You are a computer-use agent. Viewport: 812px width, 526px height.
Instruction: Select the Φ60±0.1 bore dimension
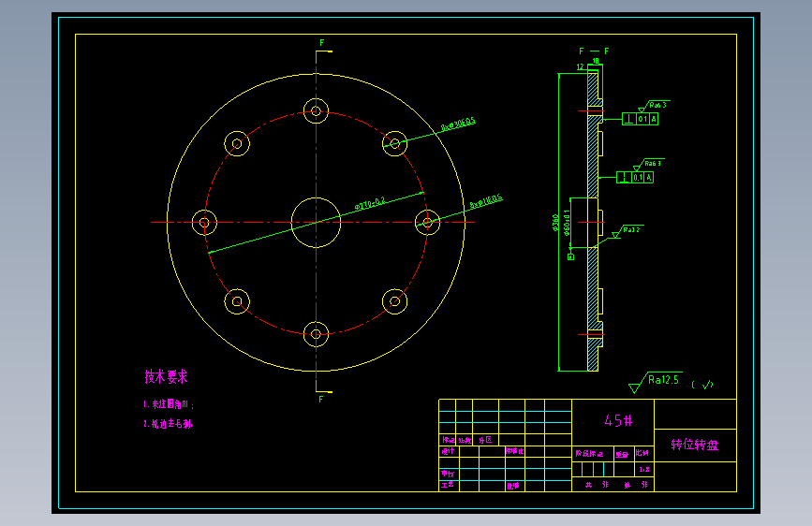pyautogui.click(x=567, y=223)
